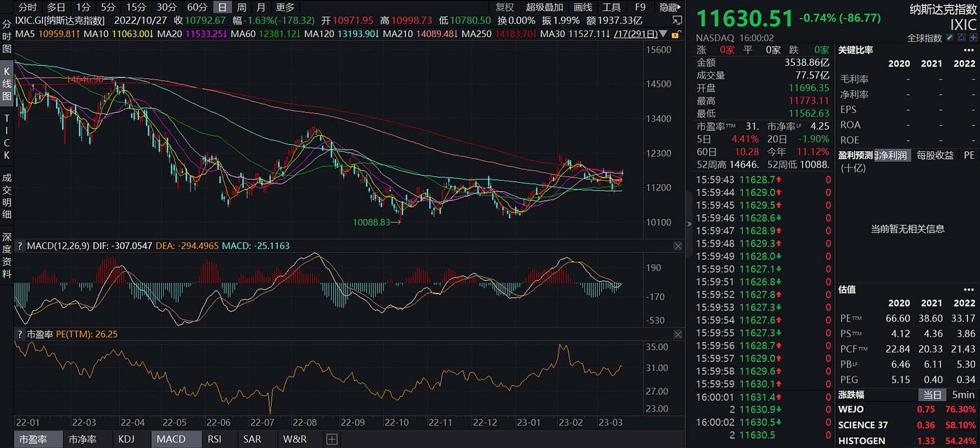980x448 pixels.
Task: Open the 分时图 vertical side tab
Action: tap(7, 36)
